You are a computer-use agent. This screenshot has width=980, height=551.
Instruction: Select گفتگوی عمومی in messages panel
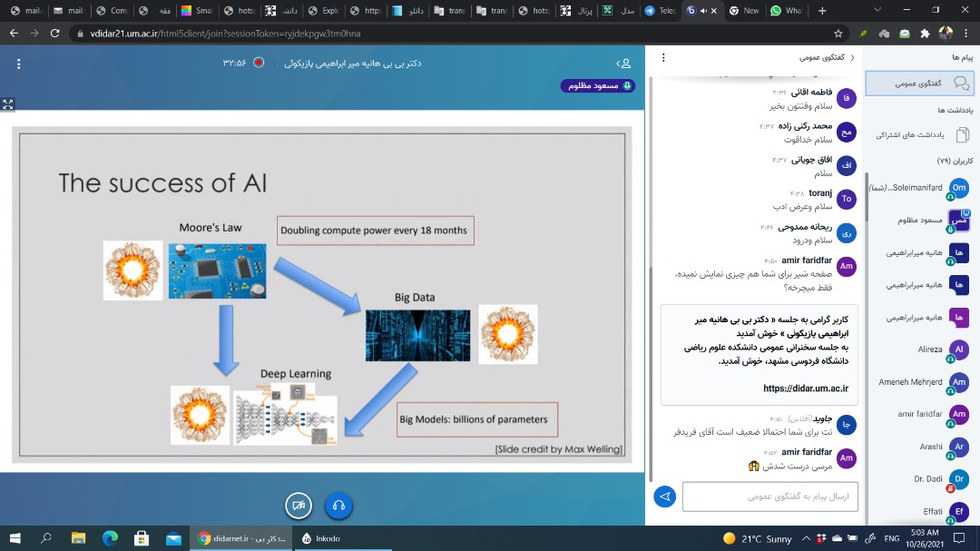tap(920, 84)
